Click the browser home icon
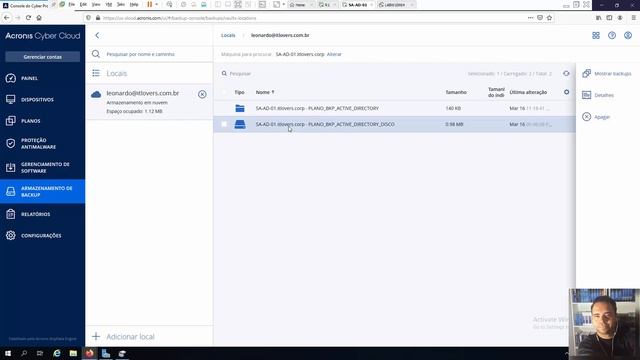 pos(39,18)
